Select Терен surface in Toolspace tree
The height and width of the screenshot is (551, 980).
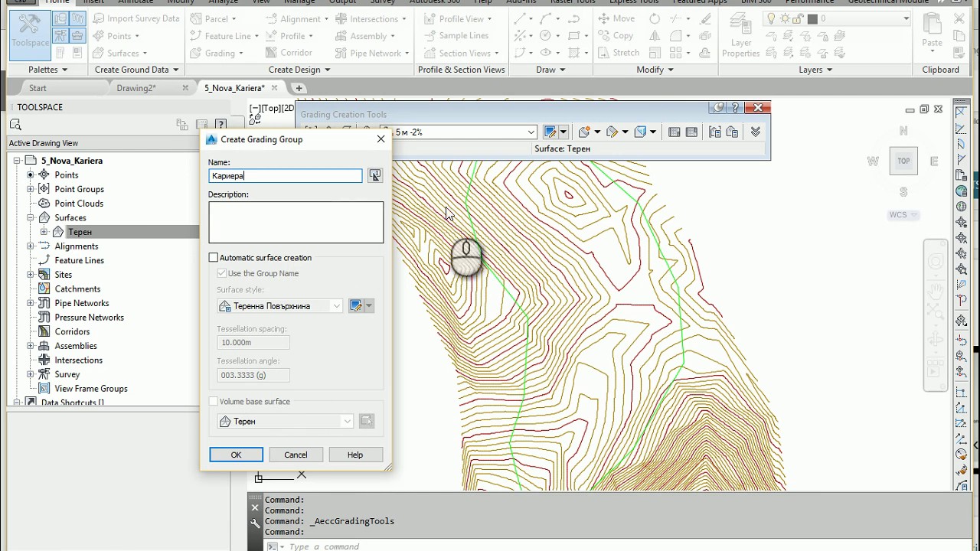coord(80,232)
